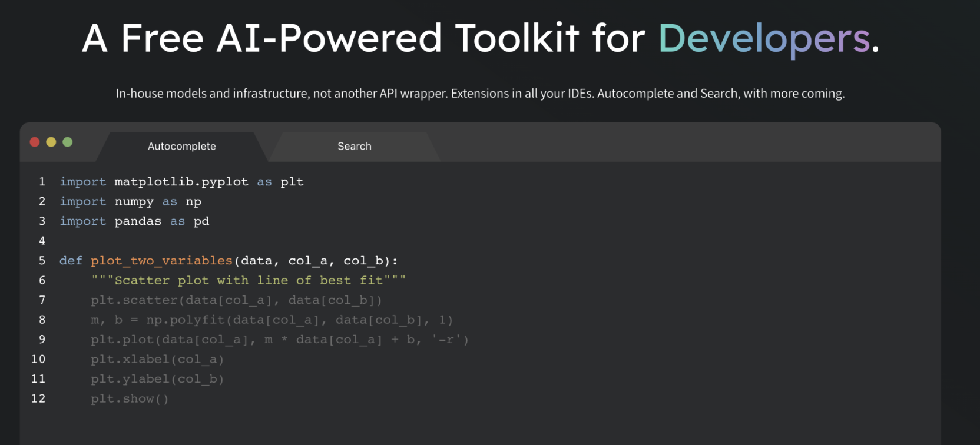Switch to the Autocomplete tab
The image size is (980, 445).
tap(181, 146)
